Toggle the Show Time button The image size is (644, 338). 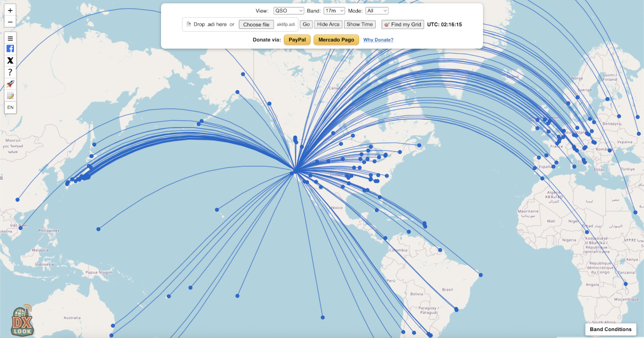pyautogui.click(x=360, y=24)
